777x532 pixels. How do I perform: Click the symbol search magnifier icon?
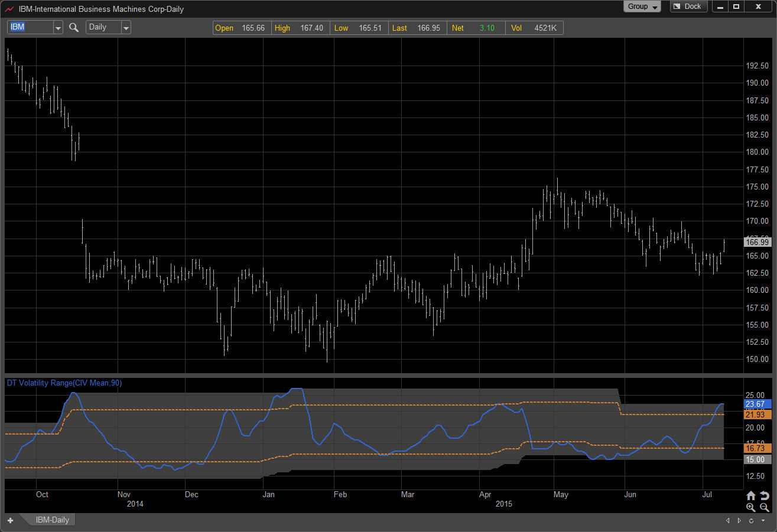tap(74, 27)
